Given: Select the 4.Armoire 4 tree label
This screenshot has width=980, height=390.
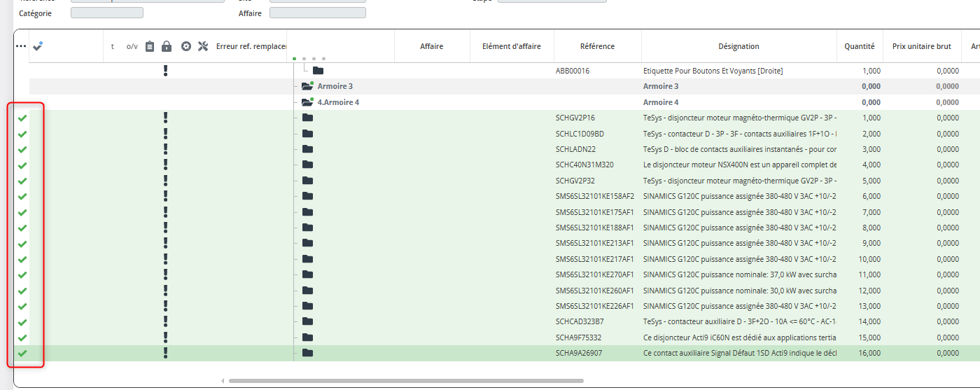Looking at the screenshot, I should pos(339,102).
